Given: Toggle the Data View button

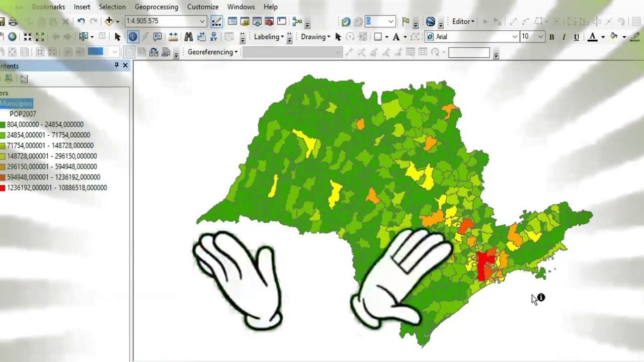Looking at the screenshot, I should (x=130, y=52).
